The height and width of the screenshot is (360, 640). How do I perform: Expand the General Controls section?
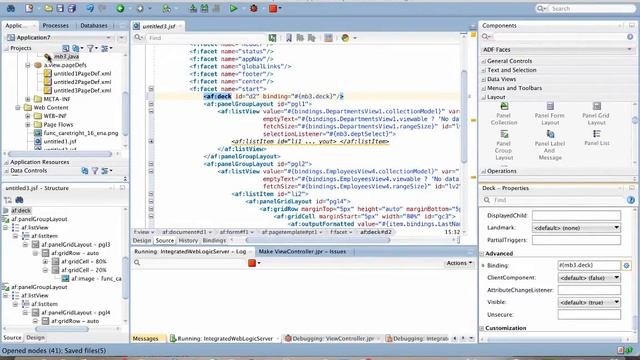click(484, 61)
